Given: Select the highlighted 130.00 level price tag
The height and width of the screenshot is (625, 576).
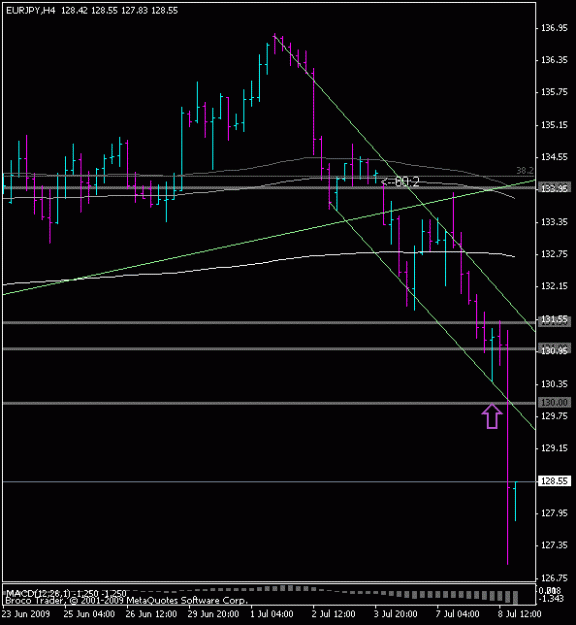Looking at the screenshot, I should tap(554, 403).
